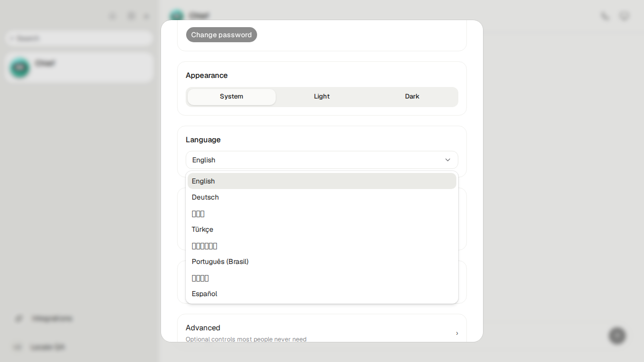Switch appearance to Light
The image size is (644, 362).
[322, 97]
